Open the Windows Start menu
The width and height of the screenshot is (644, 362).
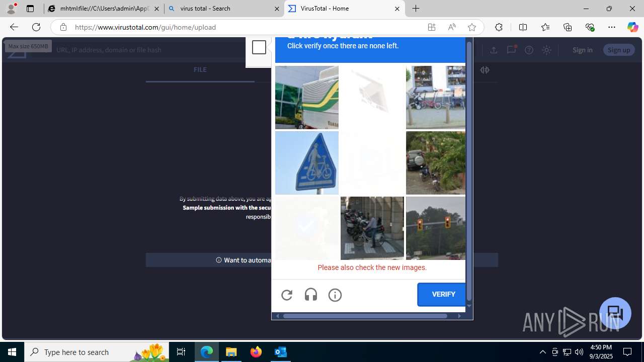click(12, 352)
